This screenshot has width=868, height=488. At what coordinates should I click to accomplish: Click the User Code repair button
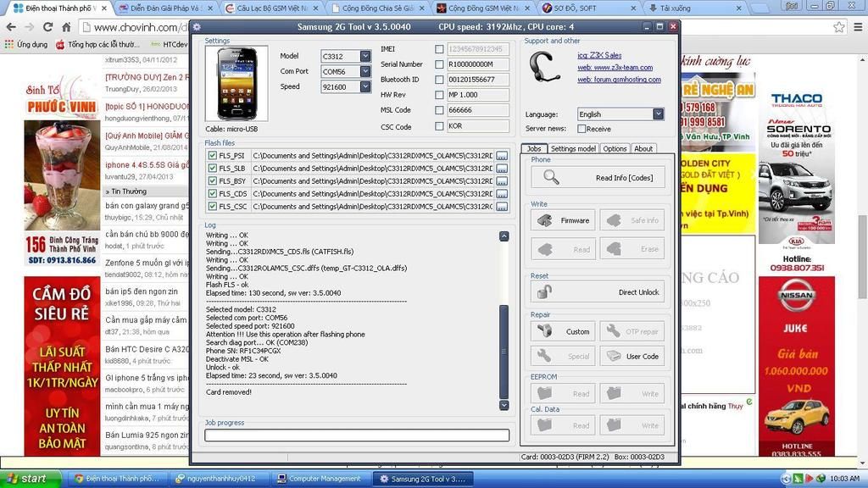[632, 357]
